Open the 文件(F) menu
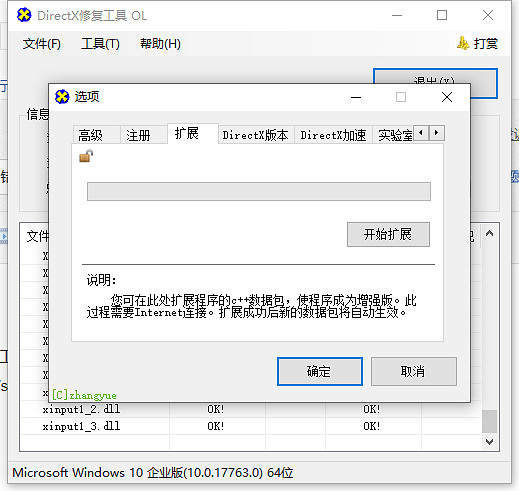Viewport: 519px width, 491px height. (x=42, y=44)
